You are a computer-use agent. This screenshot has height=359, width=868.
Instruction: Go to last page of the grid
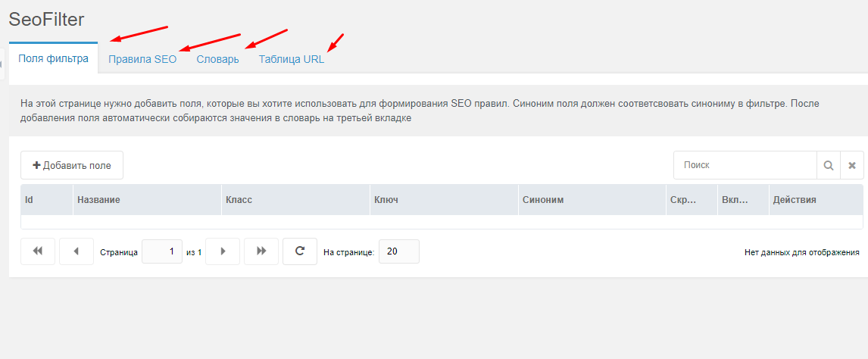point(261,251)
